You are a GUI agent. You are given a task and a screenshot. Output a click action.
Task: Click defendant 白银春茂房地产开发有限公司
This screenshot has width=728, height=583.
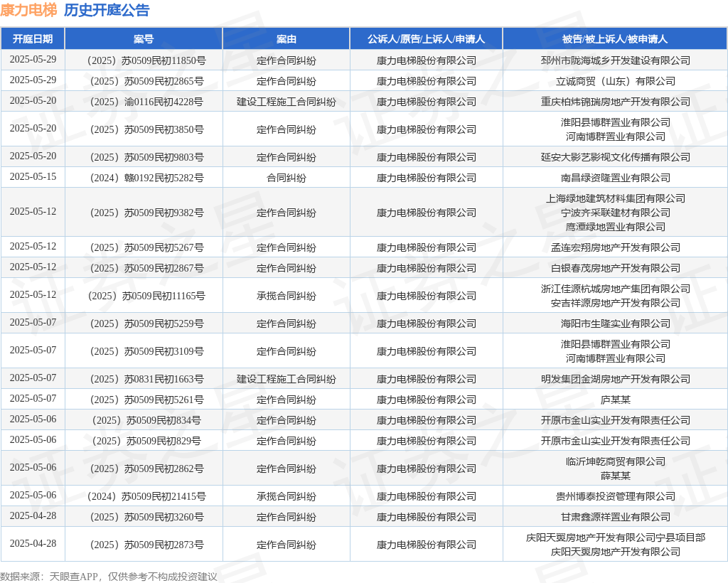pos(615,268)
